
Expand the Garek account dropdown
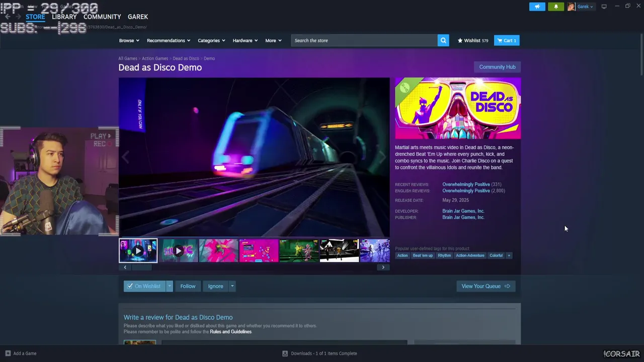click(585, 7)
